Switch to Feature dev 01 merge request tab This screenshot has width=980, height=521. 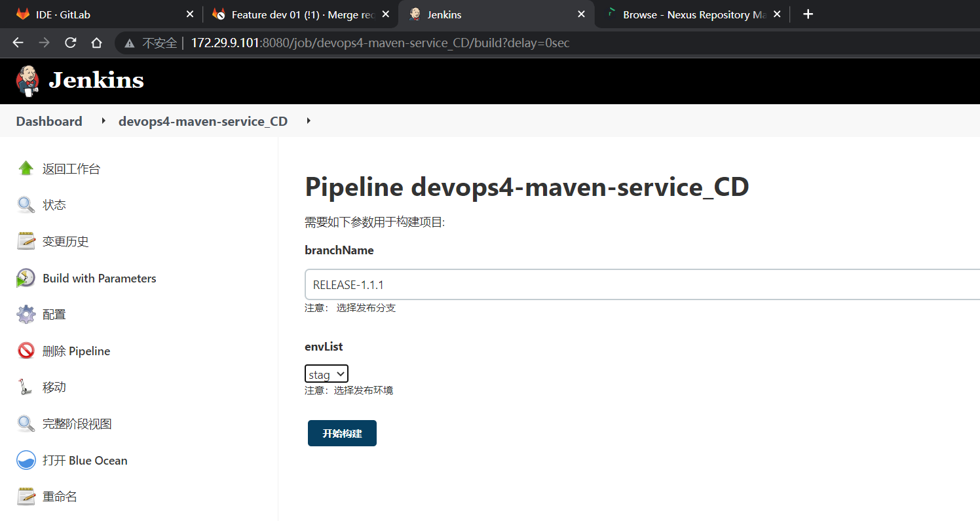(x=301, y=14)
